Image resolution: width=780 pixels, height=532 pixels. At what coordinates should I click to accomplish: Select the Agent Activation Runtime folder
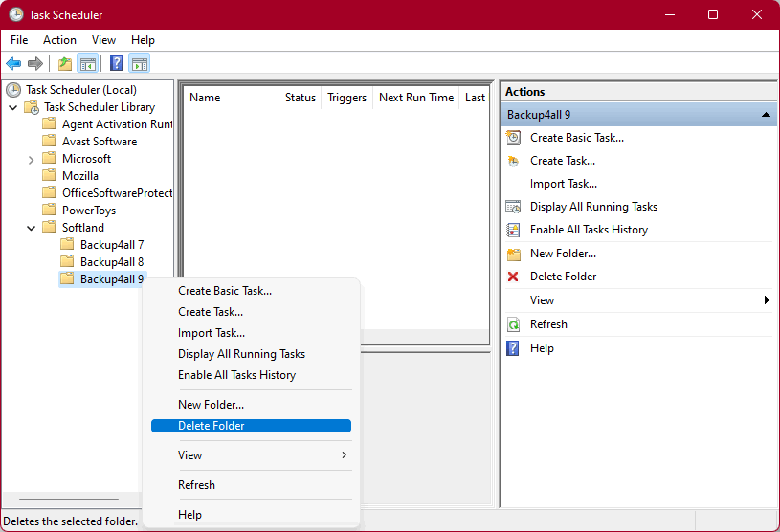(117, 124)
